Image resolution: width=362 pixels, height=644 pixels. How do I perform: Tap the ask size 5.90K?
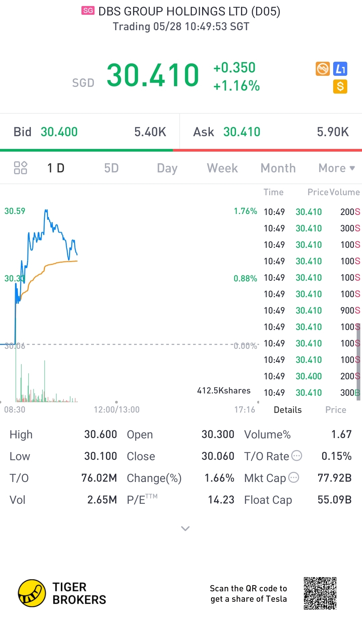pyautogui.click(x=333, y=132)
